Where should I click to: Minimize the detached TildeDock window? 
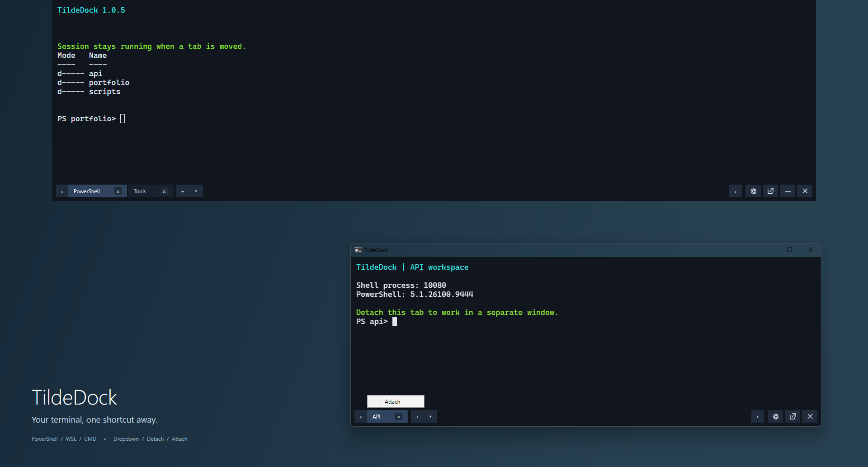(769, 250)
